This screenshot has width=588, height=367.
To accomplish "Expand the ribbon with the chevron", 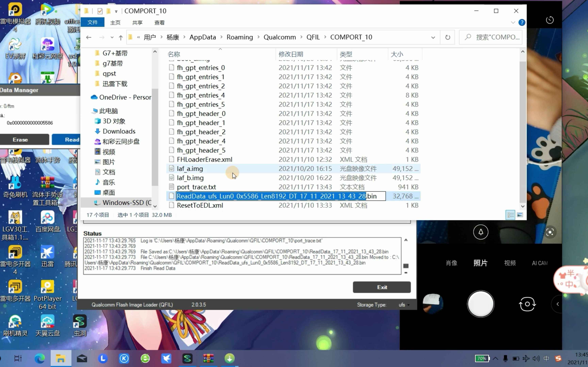I will [513, 23].
